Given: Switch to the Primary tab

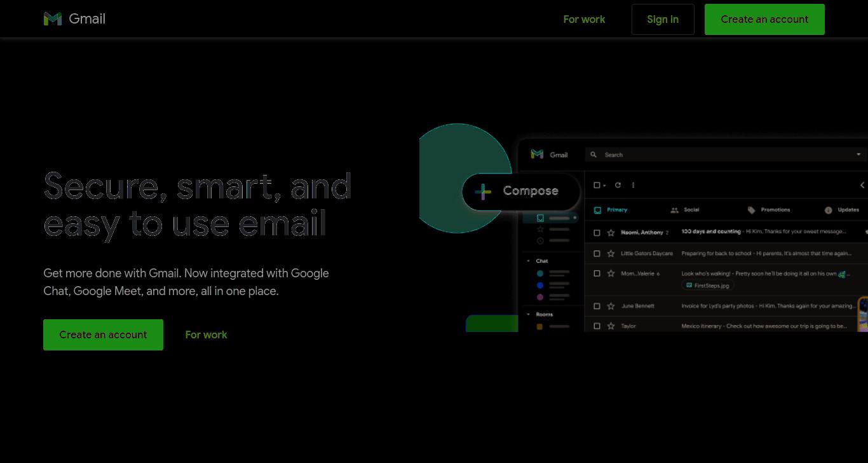Looking at the screenshot, I should click(611, 210).
